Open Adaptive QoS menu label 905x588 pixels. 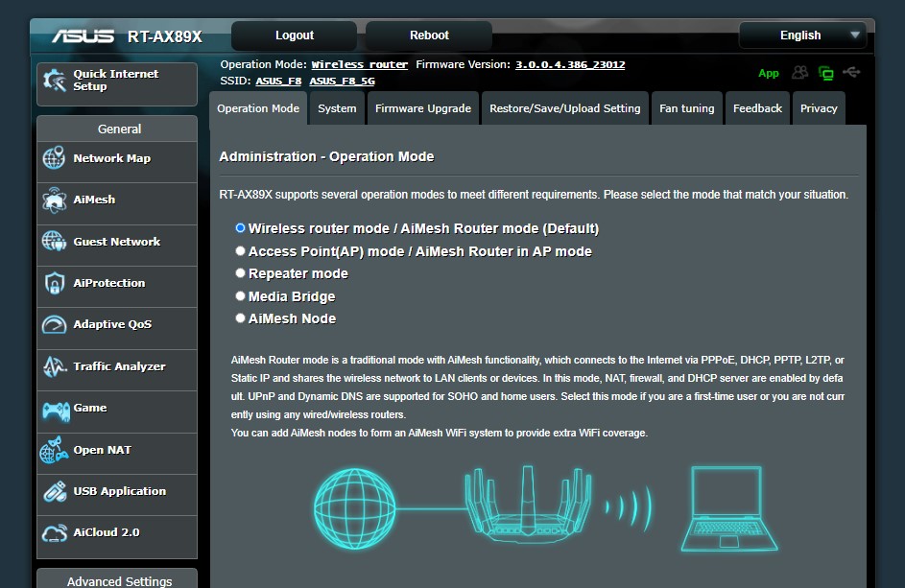click(112, 324)
